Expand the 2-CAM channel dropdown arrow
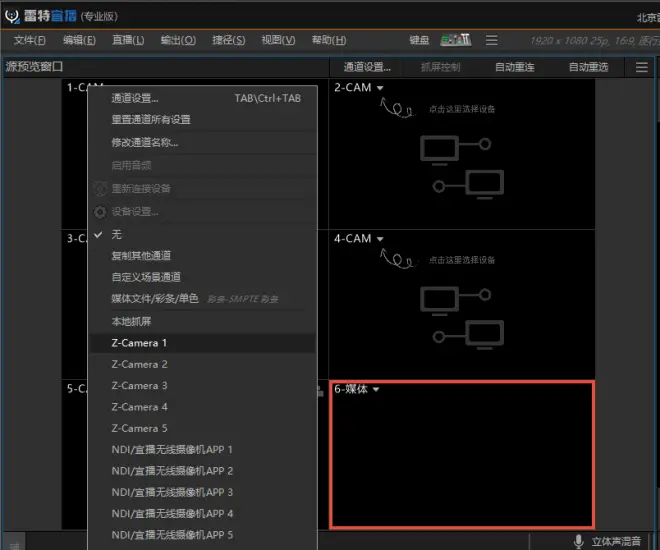This screenshot has height=550, width=660. coord(380,88)
